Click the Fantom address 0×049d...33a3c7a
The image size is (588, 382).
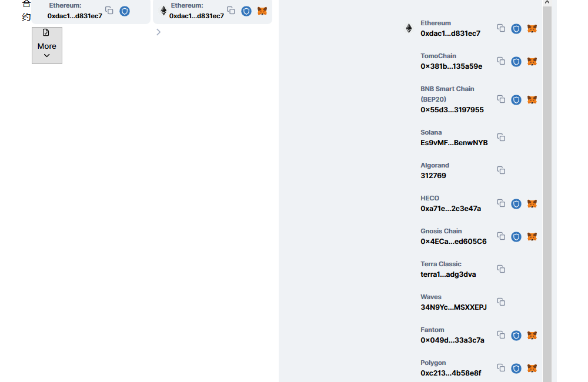(452, 340)
